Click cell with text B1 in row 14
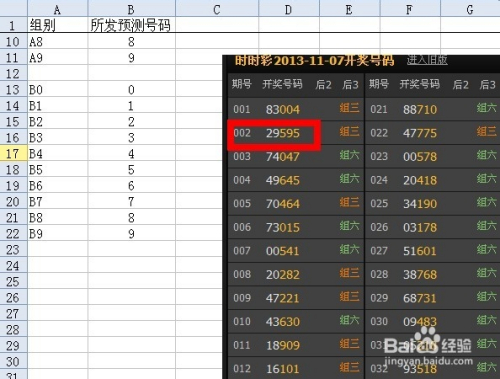Viewport: 500px width, 379px height. tap(58, 106)
